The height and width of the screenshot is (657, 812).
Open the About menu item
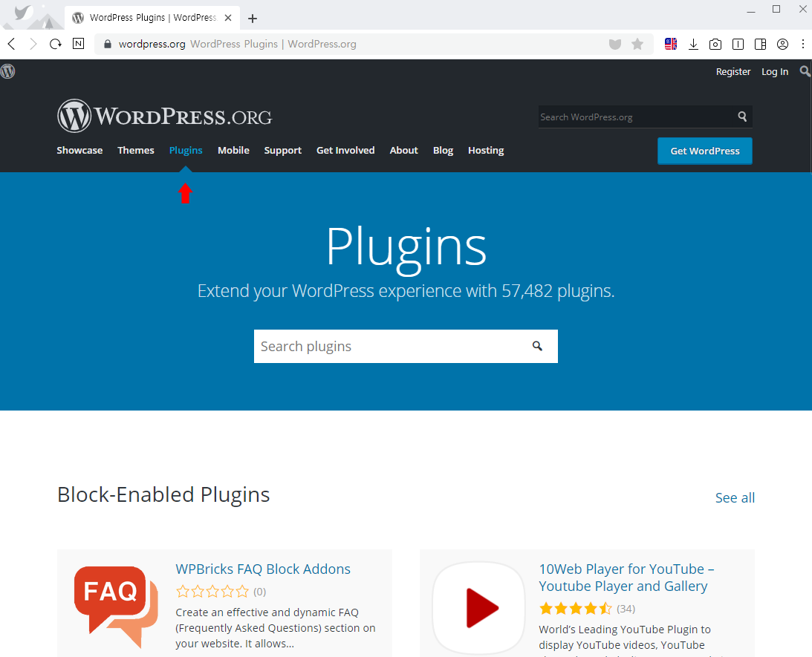tap(404, 151)
